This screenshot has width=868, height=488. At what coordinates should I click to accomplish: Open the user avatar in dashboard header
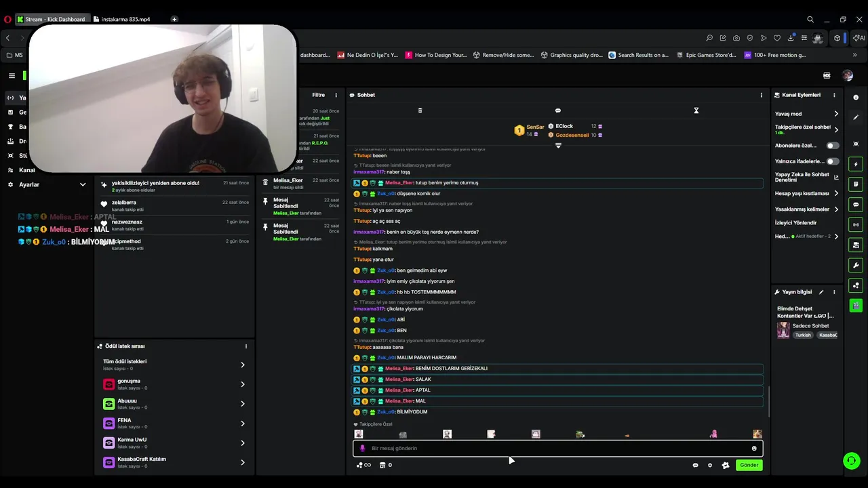(848, 76)
